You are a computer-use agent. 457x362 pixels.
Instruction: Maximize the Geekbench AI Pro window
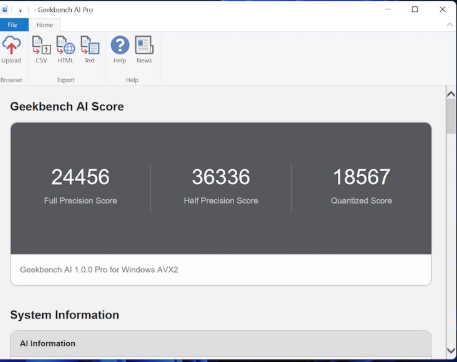(x=415, y=9)
